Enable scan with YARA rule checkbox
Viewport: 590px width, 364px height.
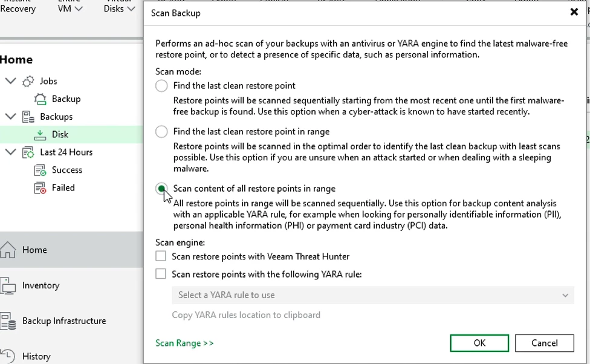[161, 274]
